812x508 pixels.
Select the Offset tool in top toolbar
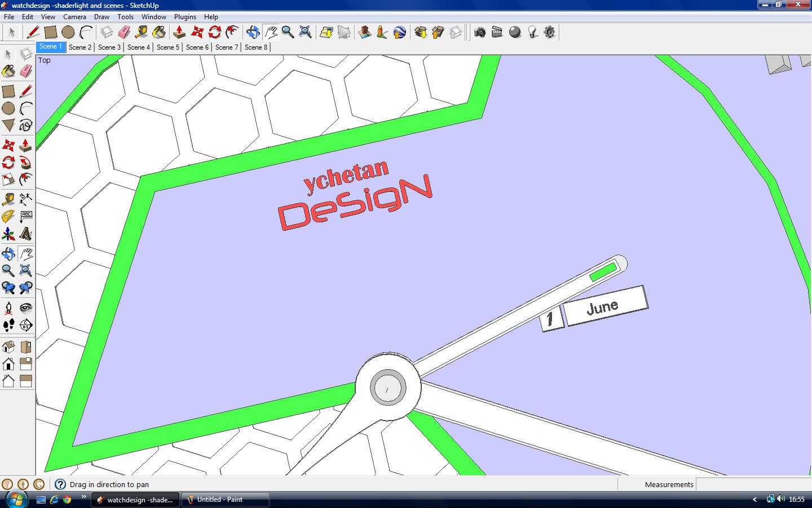tap(232, 32)
